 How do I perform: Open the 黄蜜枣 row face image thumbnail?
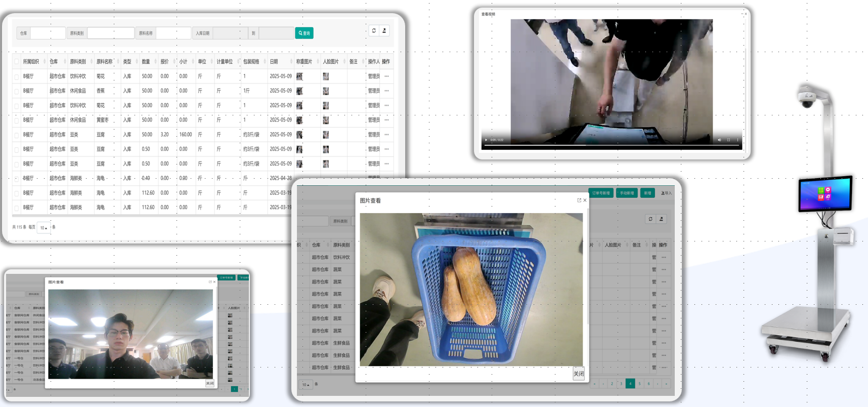tap(326, 120)
